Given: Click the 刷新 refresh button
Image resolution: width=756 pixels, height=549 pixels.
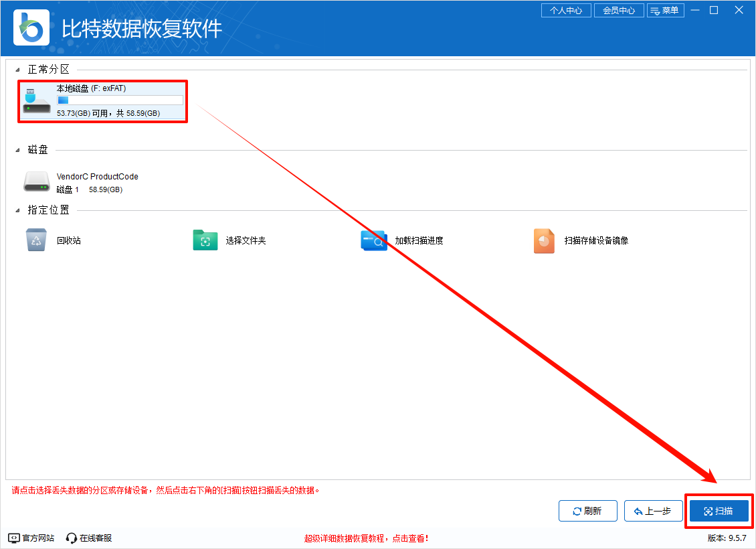Looking at the screenshot, I should pos(587,511).
